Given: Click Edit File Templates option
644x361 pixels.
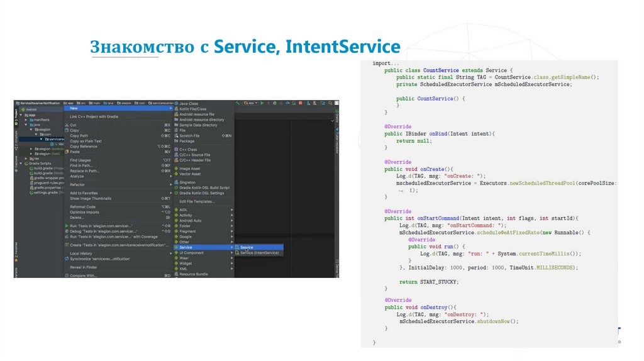Looking at the screenshot, I should point(196,201).
